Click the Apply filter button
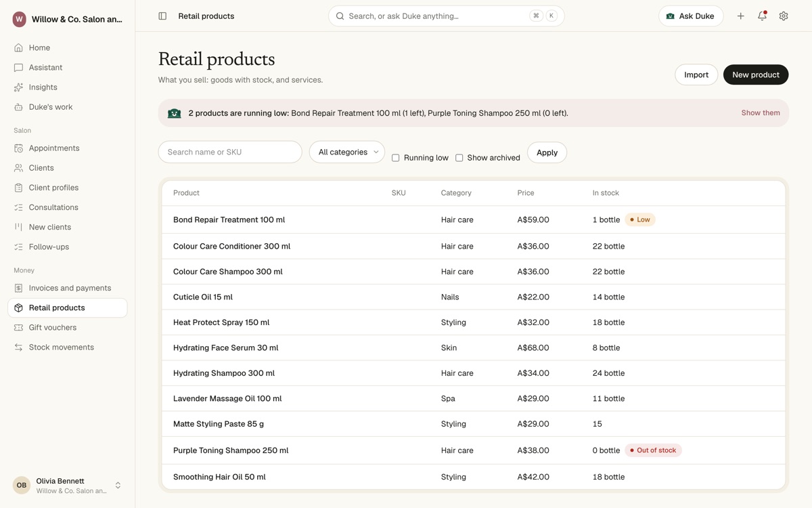The image size is (812, 508). (547, 152)
